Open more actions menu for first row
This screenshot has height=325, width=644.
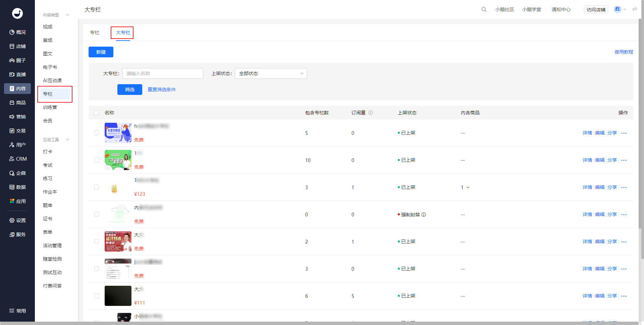click(x=624, y=133)
